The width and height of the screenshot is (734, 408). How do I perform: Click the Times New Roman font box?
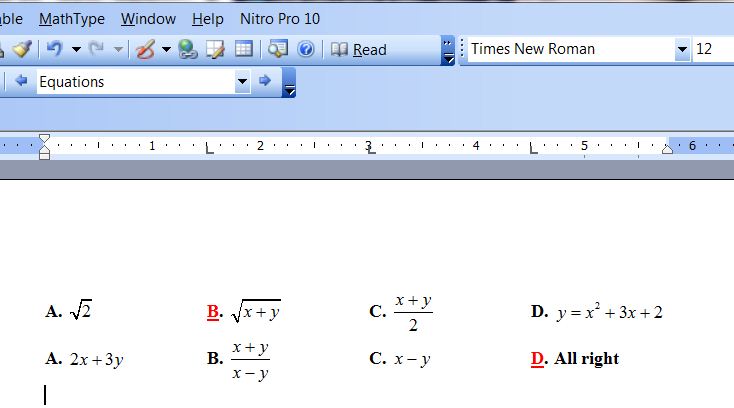[572, 49]
